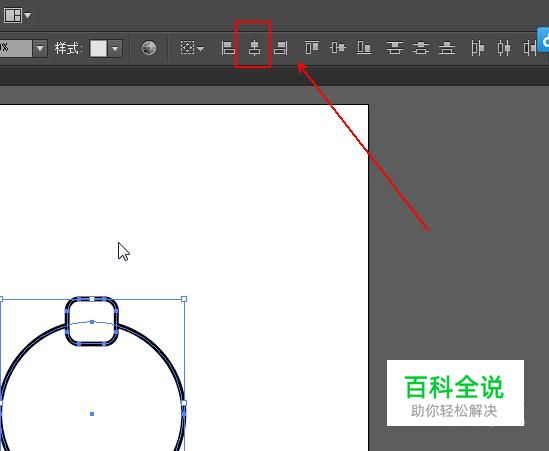Expand the style (样式) dropdown arrow
The width and height of the screenshot is (549, 451).
tap(115, 48)
